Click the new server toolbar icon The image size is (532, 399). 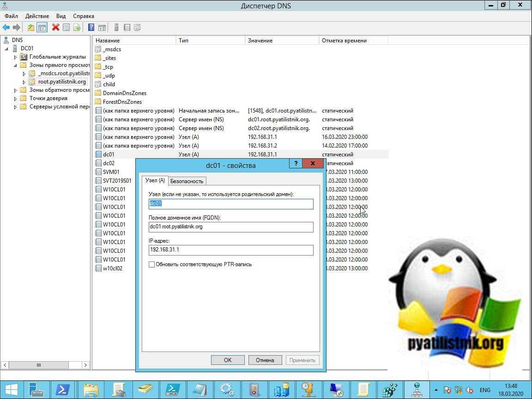[116, 28]
